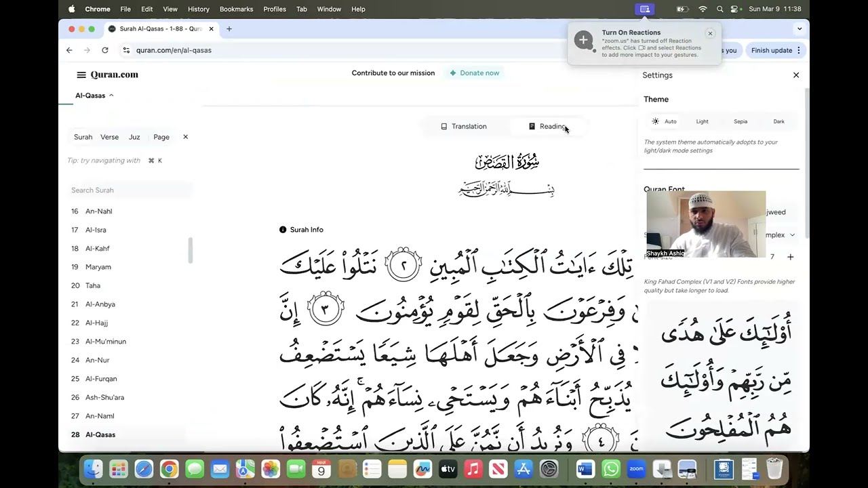Go back in Chrome

click(69, 50)
